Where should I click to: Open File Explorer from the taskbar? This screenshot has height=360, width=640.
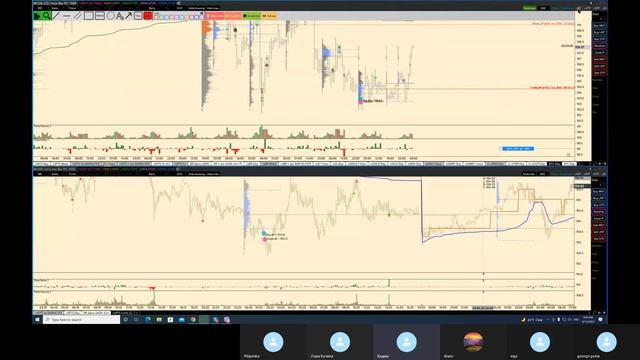point(159,320)
